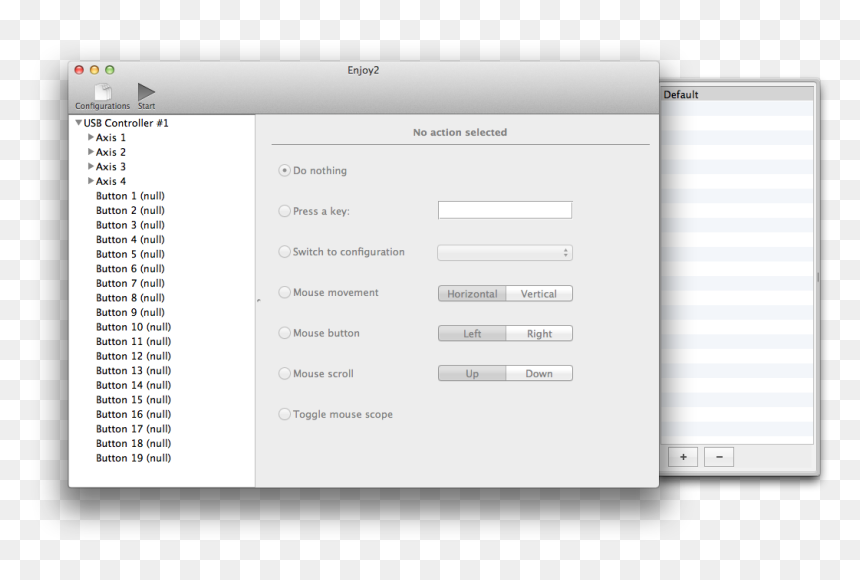The image size is (860, 580).
Task: Select the USB Controller #1 label
Action: (x=126, y=123)
